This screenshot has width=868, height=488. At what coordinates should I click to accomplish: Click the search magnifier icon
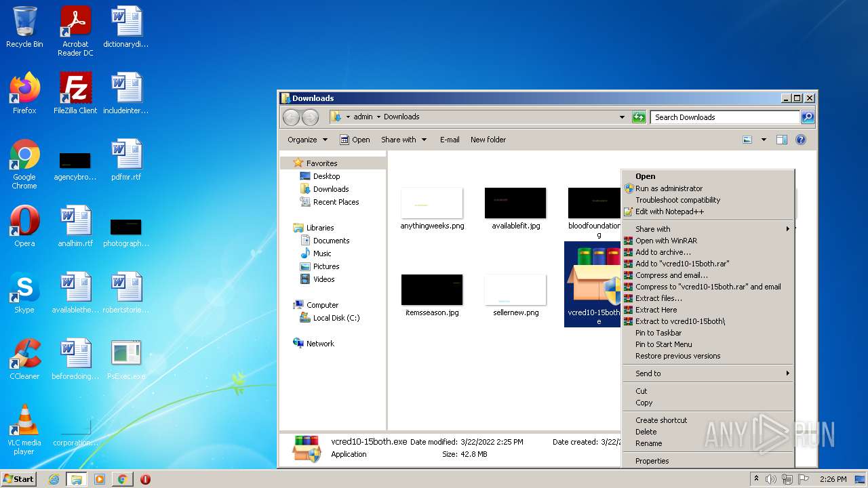click(x=808, y=117)
